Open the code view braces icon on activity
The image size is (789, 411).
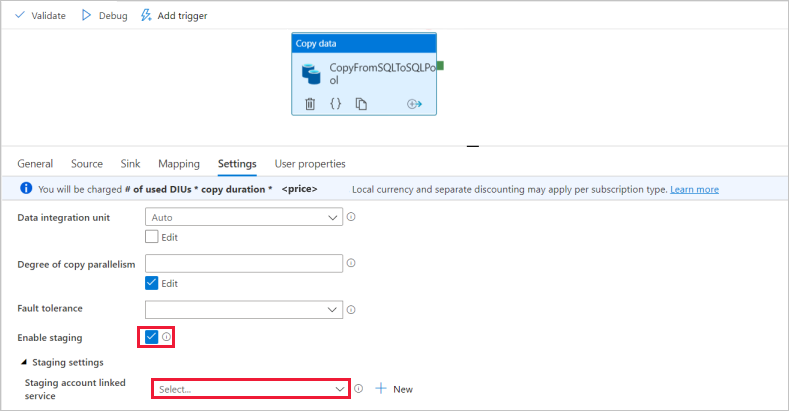pos(336,103)
